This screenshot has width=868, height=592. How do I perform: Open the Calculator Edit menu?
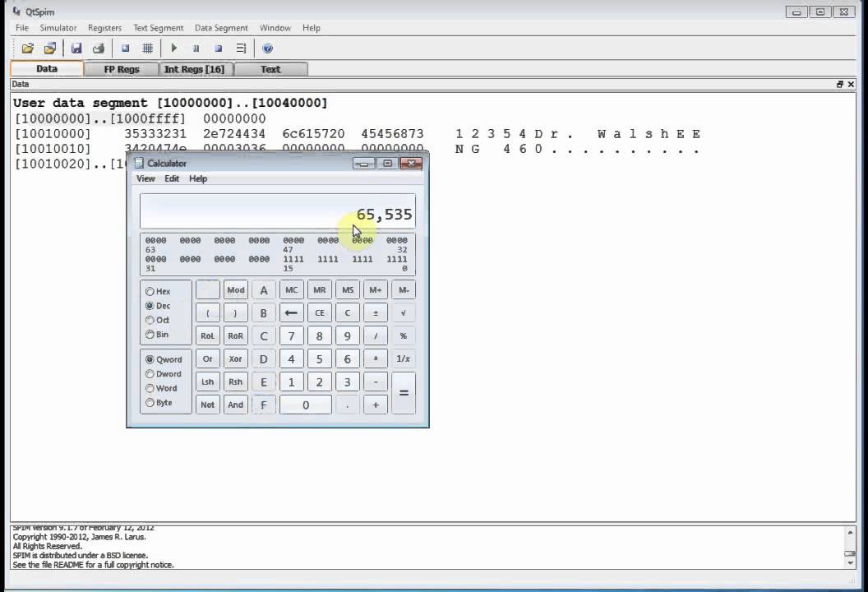172,178
